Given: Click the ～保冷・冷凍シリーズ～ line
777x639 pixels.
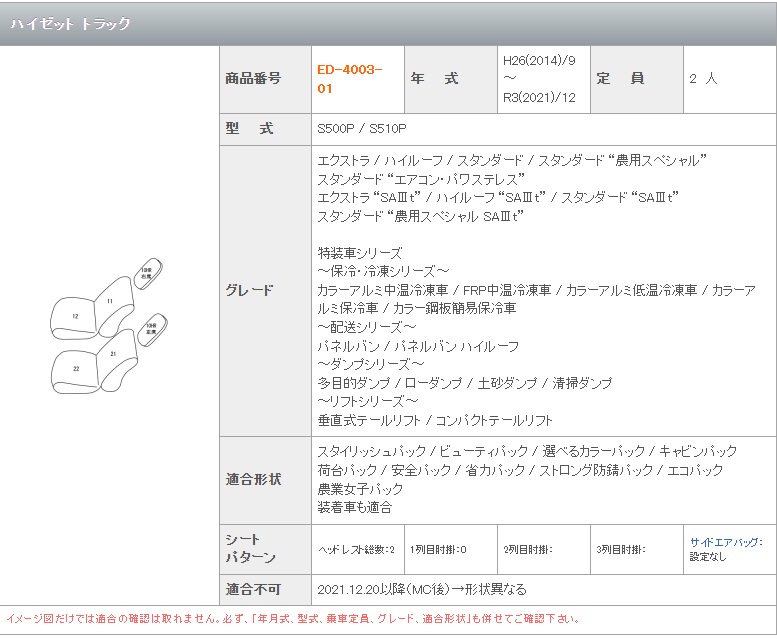Looking at the screenshot, I should coord(383,271).
